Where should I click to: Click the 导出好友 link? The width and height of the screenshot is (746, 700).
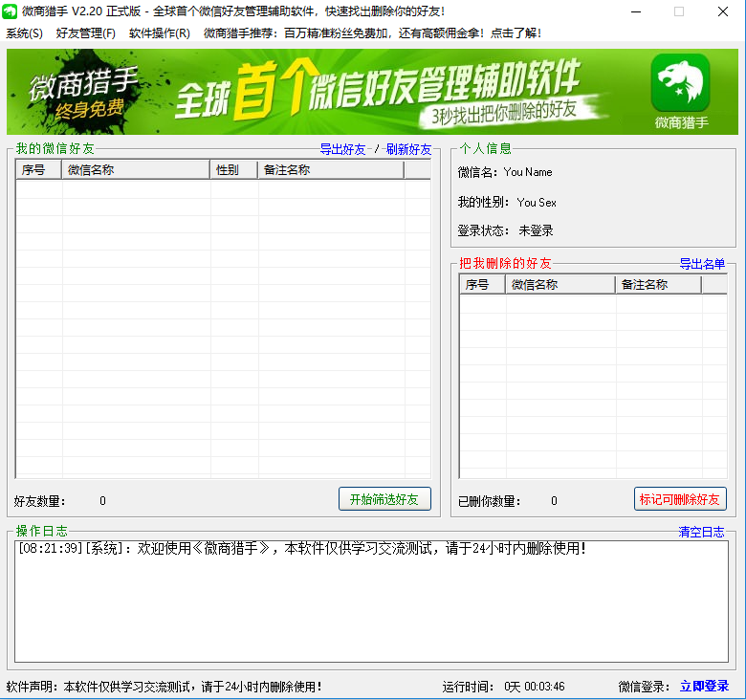(342, 149)
